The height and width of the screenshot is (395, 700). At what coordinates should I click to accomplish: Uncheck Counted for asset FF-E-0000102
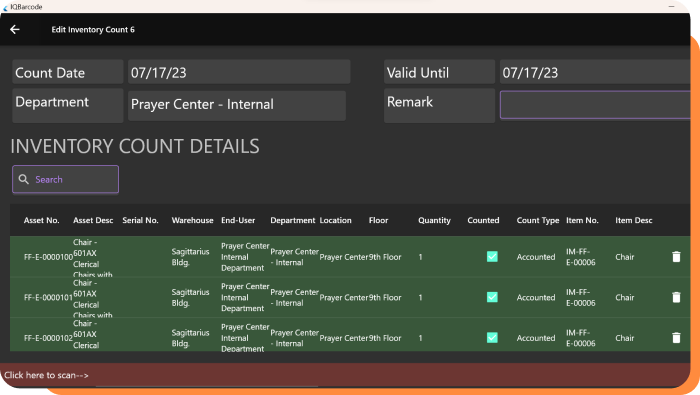pyautogui.click(x=492, y=338)
